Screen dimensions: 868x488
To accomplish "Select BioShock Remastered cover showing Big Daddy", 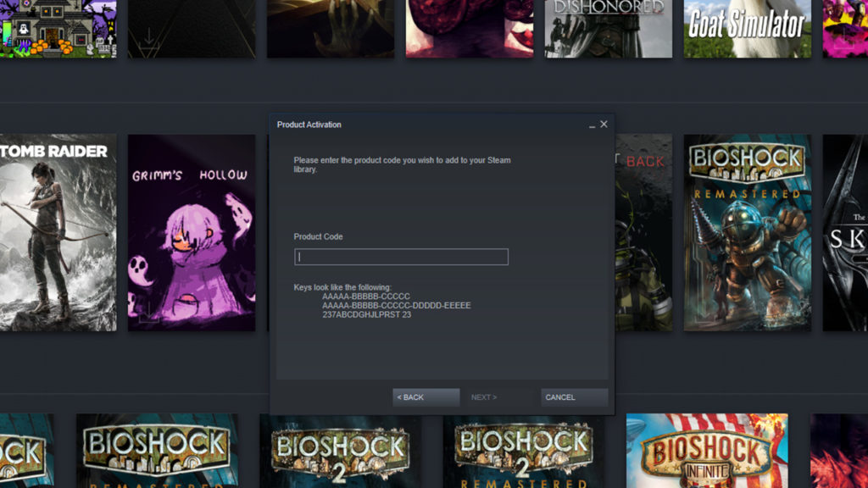I will point(747,232).
